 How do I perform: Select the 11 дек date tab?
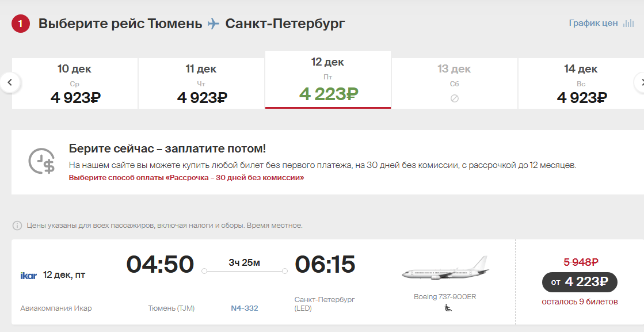[201, 83]
